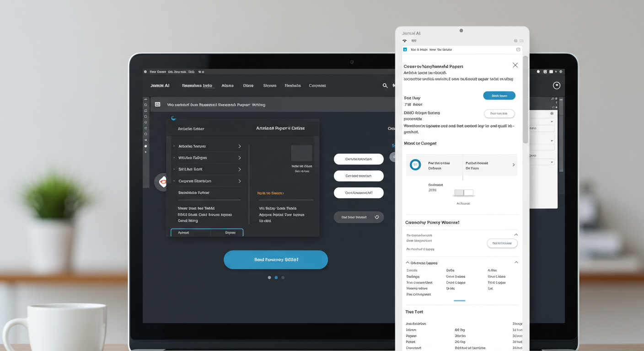The image size is (644, 351).
Task: Expand the first list row chevron in dialog
Action: [239, 146]
